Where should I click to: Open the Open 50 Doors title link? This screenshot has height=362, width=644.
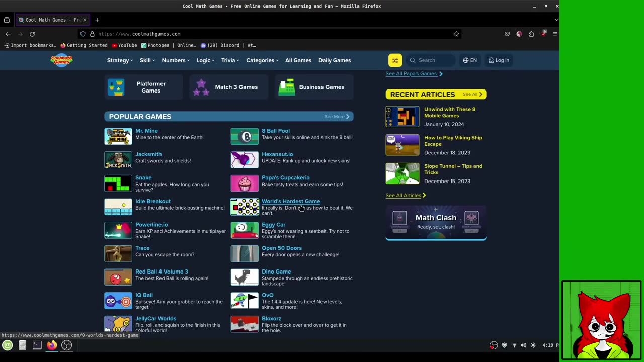coord(282,248)
